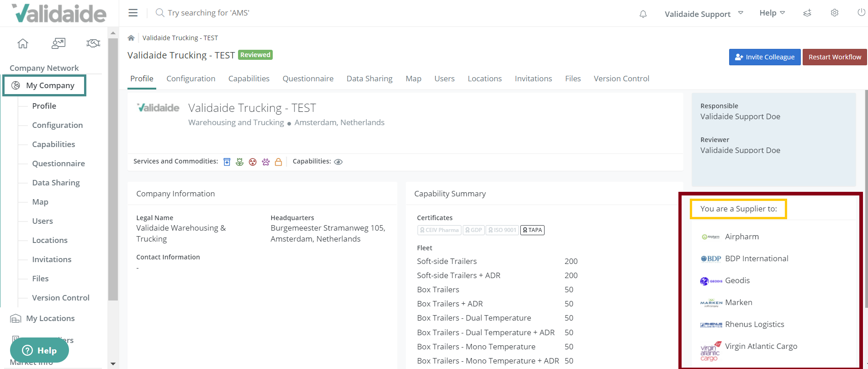Open the Locations tab

tap(485, 79)
